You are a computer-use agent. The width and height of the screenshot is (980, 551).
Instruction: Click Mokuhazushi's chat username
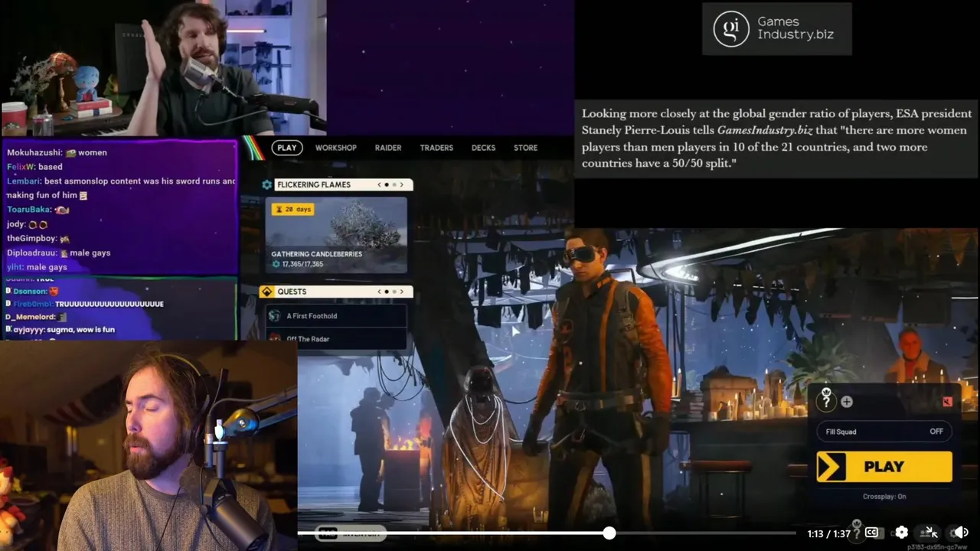click(x=34, y=152)
